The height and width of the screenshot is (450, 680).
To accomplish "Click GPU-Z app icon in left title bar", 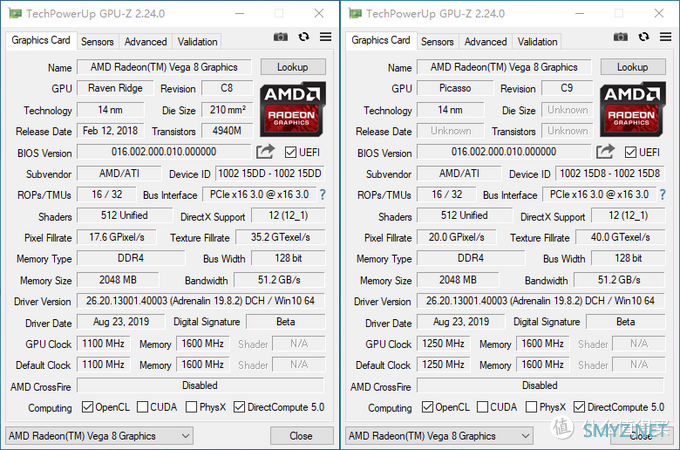I will [15, 13].
